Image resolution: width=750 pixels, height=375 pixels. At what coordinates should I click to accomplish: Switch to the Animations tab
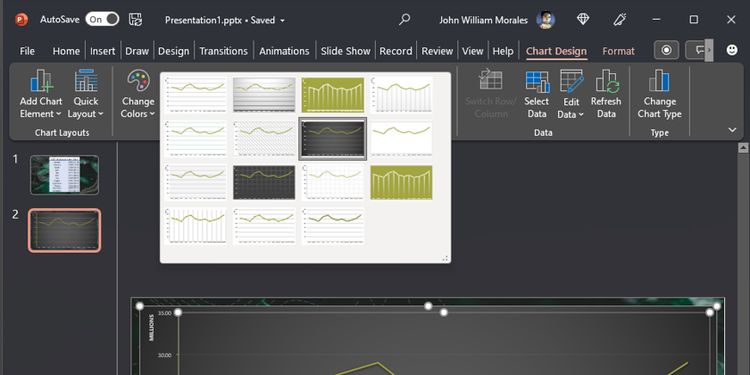click(x=284, y=51)
